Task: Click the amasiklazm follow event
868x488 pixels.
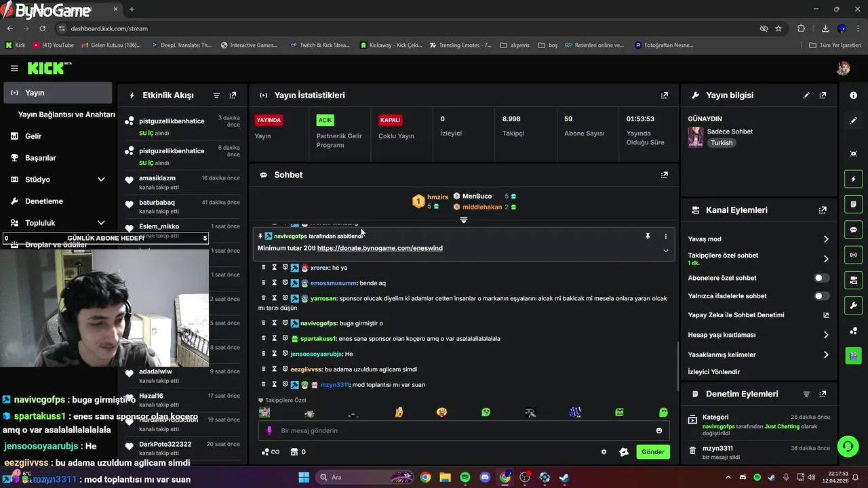Action: (x=182, y=182)
